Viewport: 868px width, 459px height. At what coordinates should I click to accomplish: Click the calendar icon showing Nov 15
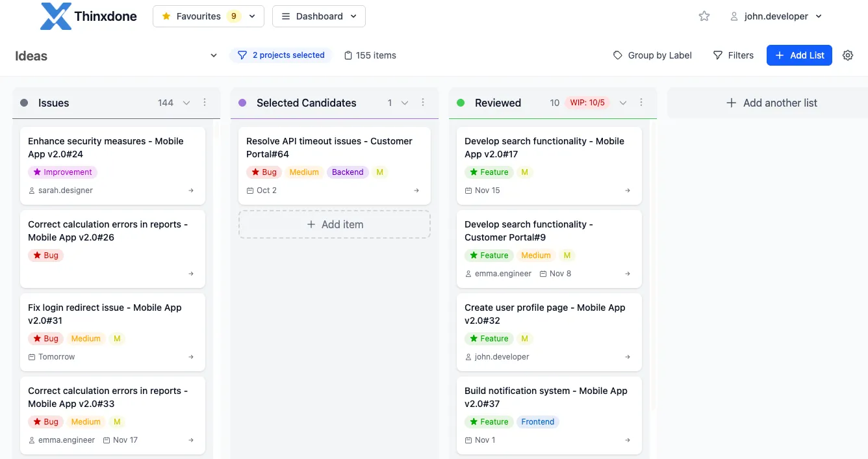(468, 190)
